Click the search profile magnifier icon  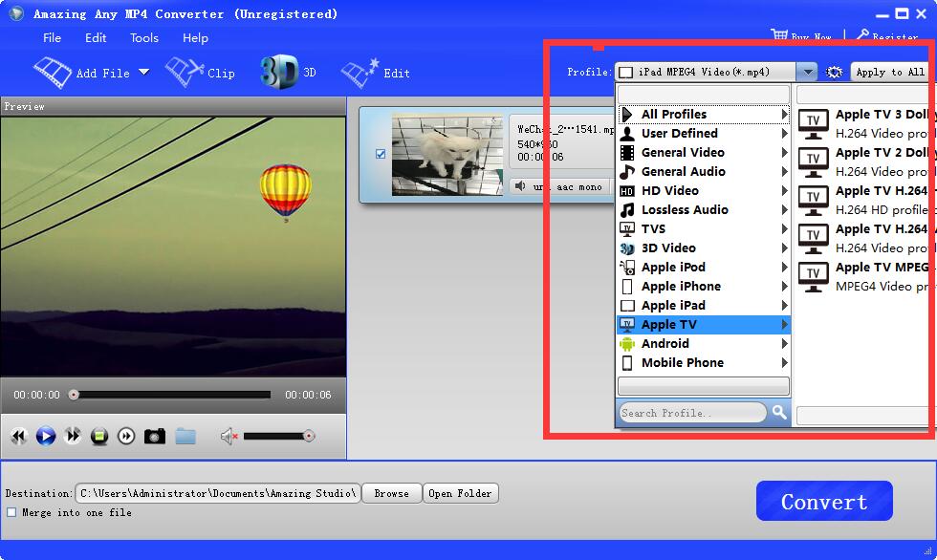[x=778, y=412]
